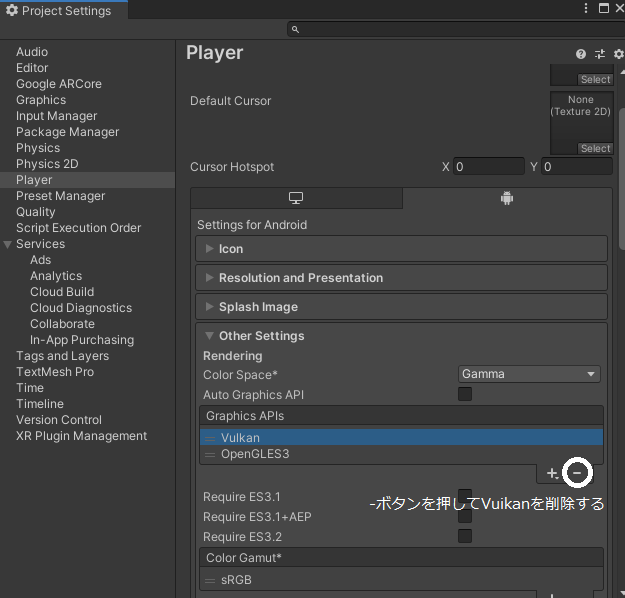Click the Cursor Hotspot X field
625x598 pixels.
[489, 167]
